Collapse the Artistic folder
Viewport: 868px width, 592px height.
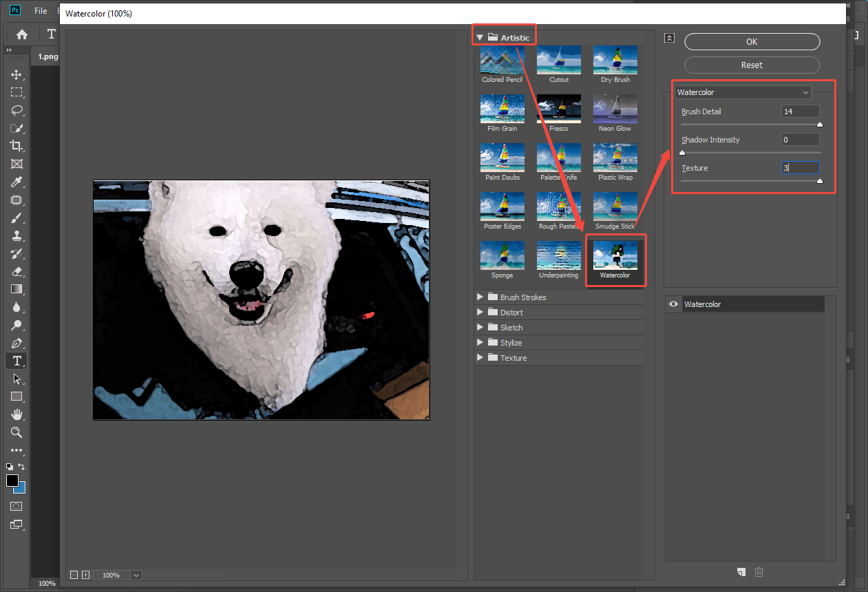480,34
